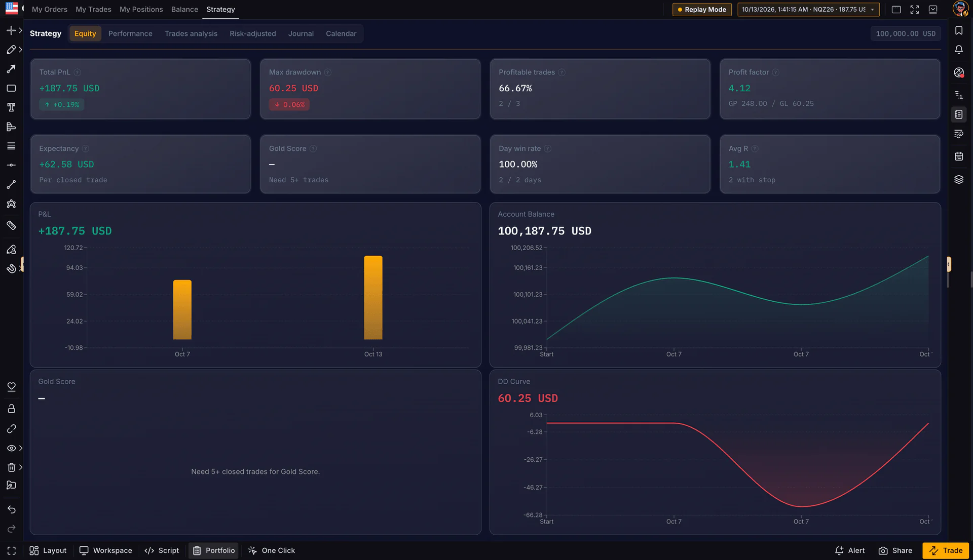Pick the pencil drawing tool
Image resolution: width=973 pixels, height=560 pixels.
[11, 50]
